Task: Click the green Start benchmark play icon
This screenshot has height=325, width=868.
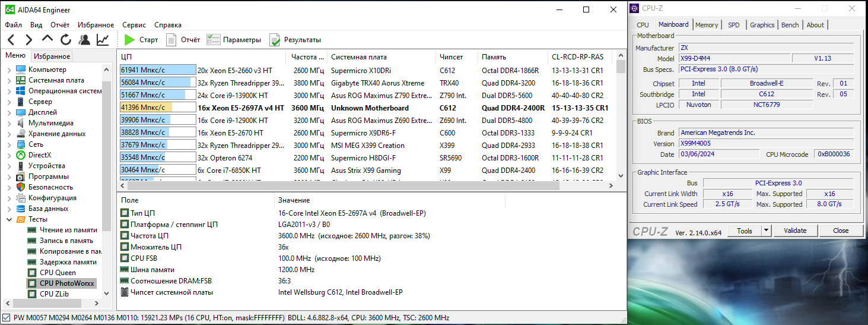Action: tap(130, 40)
